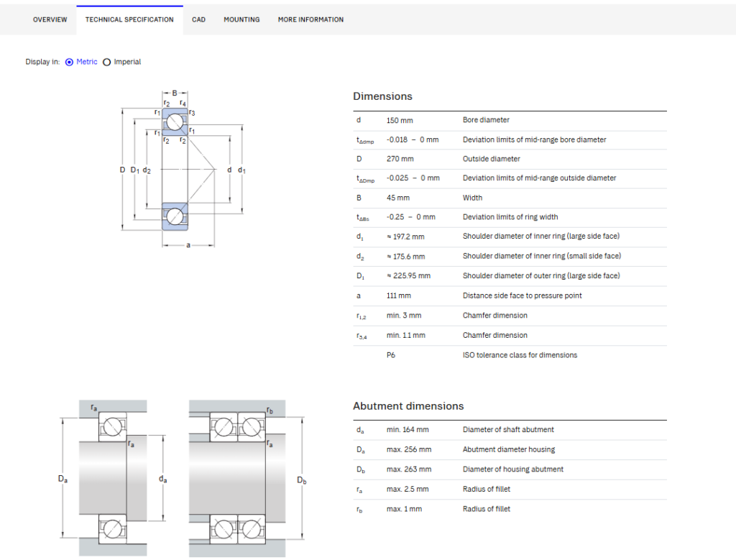Screen dimensions: 736x560
Task: Click the Abutment dimensions heading
Action: 408,406
